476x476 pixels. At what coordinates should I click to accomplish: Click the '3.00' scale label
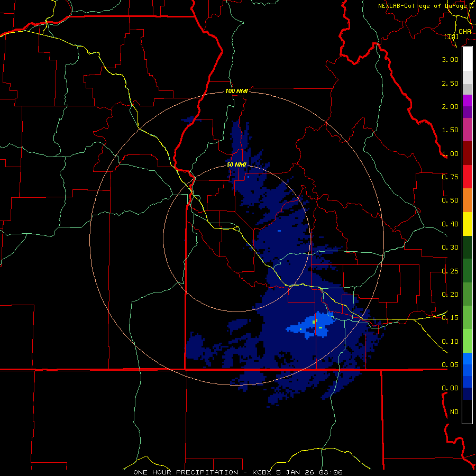[x=450, y=59]
